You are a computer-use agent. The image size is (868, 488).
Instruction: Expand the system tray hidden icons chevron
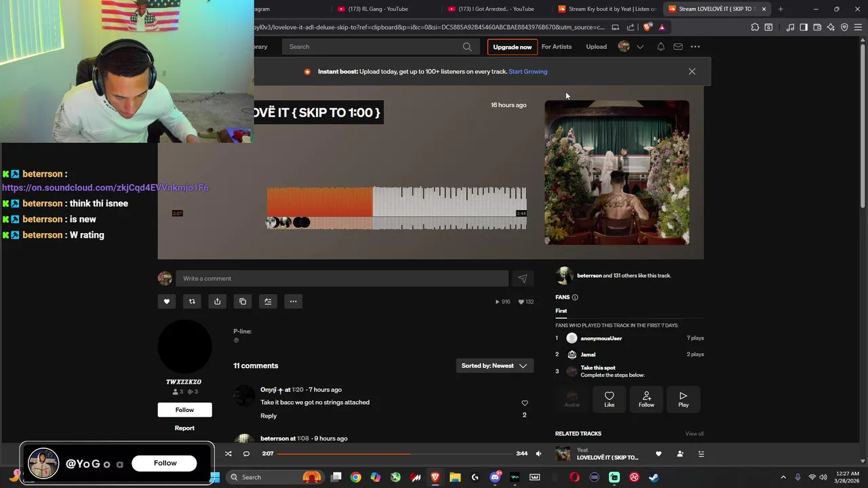point(783,477)
